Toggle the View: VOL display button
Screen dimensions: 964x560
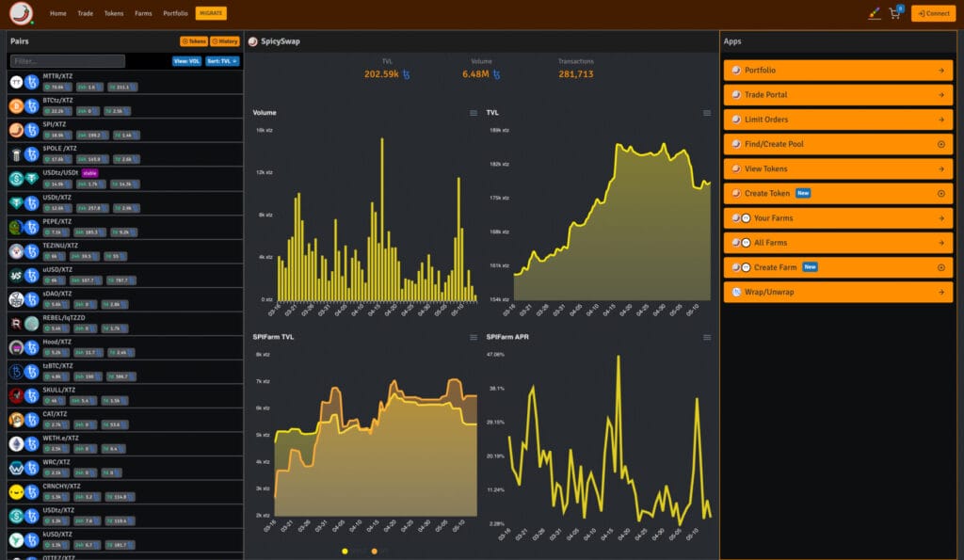click(x=187, y=61)
